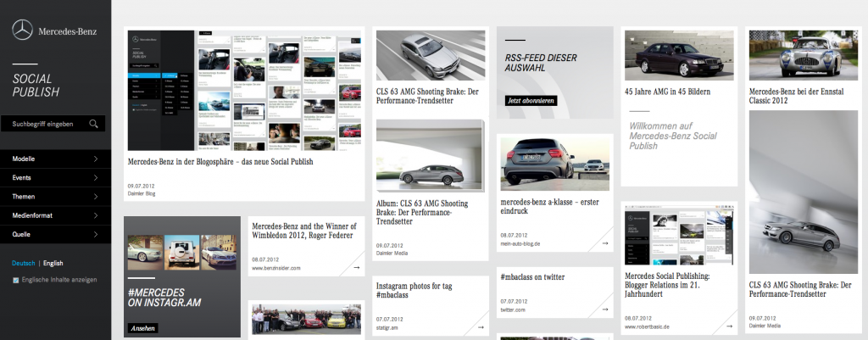
Task: Open Mercedes-Benz bei der Ennstal Classic 2012
Action: (x=796, y=97)
